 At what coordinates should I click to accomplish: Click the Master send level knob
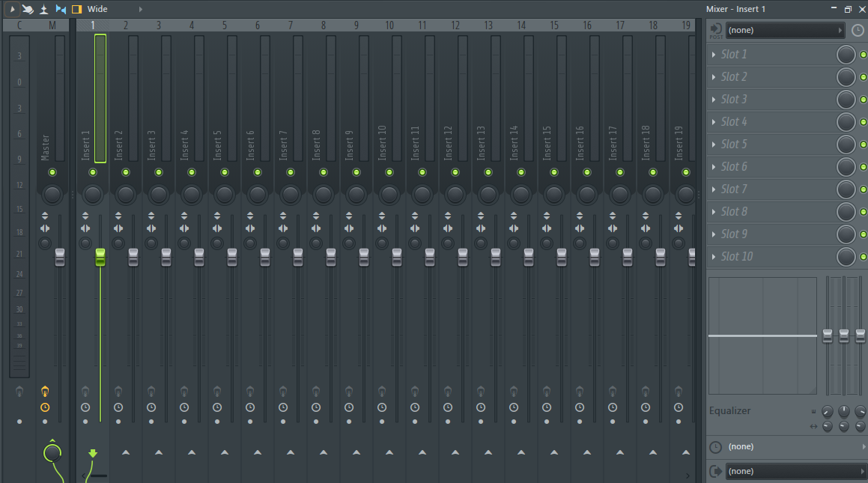point(52,453)
